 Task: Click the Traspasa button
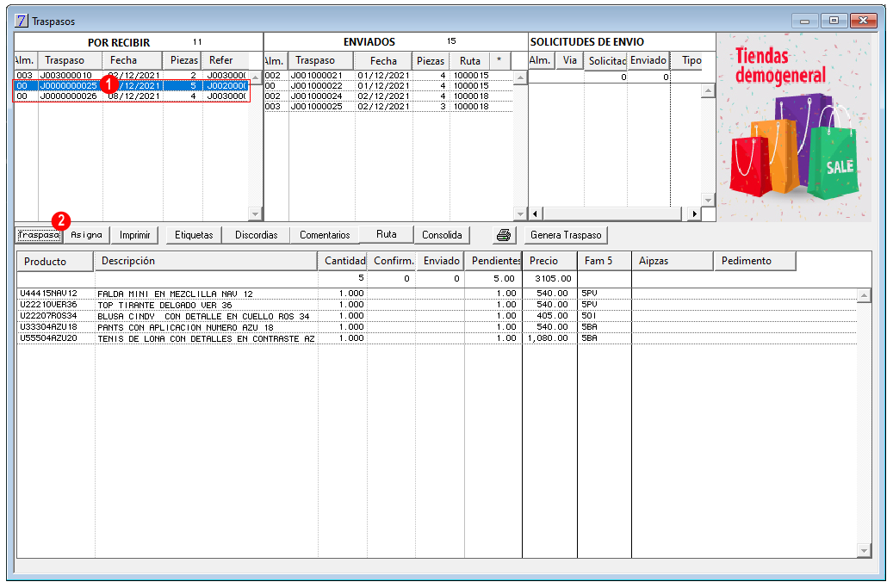click(x=39, y=235)
